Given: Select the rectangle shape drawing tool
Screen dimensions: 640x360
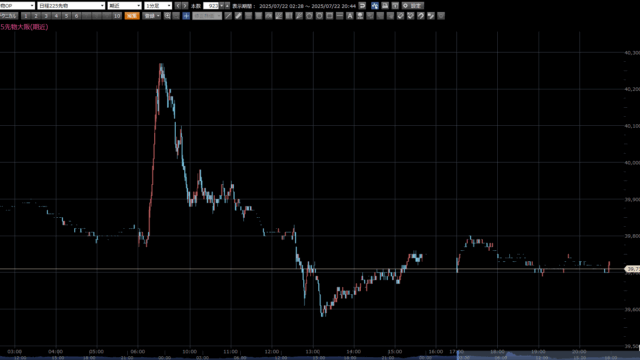Looking at the screenshot, I should click(x=329, y=16).
